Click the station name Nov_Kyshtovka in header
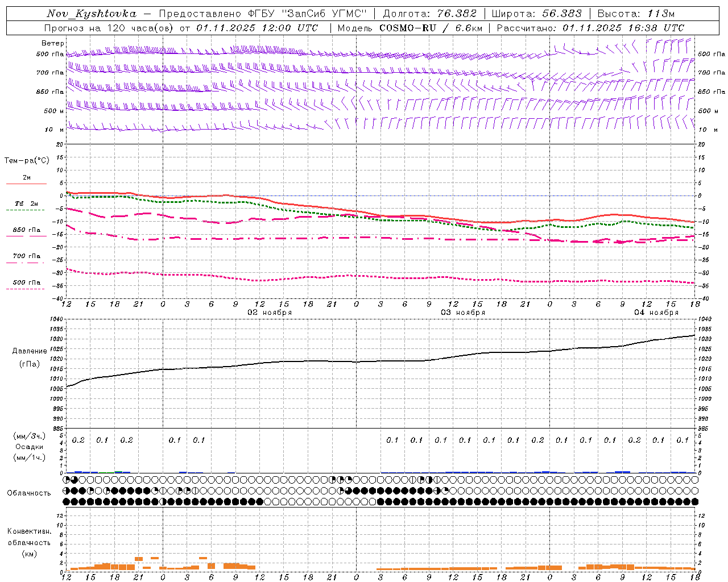 [92, 14]
